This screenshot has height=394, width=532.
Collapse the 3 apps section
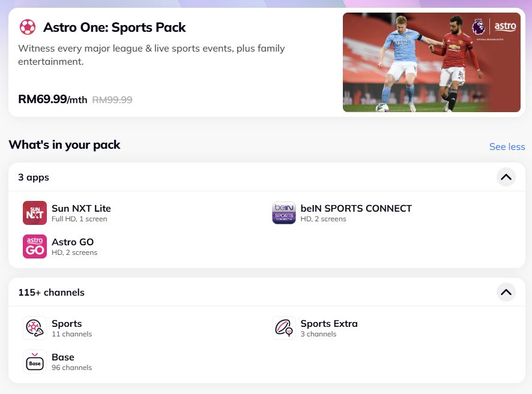click(506, 177)
